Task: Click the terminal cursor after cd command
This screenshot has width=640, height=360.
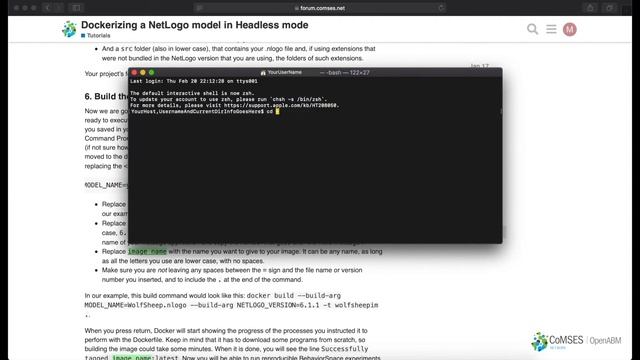Action: coord(278,111)
